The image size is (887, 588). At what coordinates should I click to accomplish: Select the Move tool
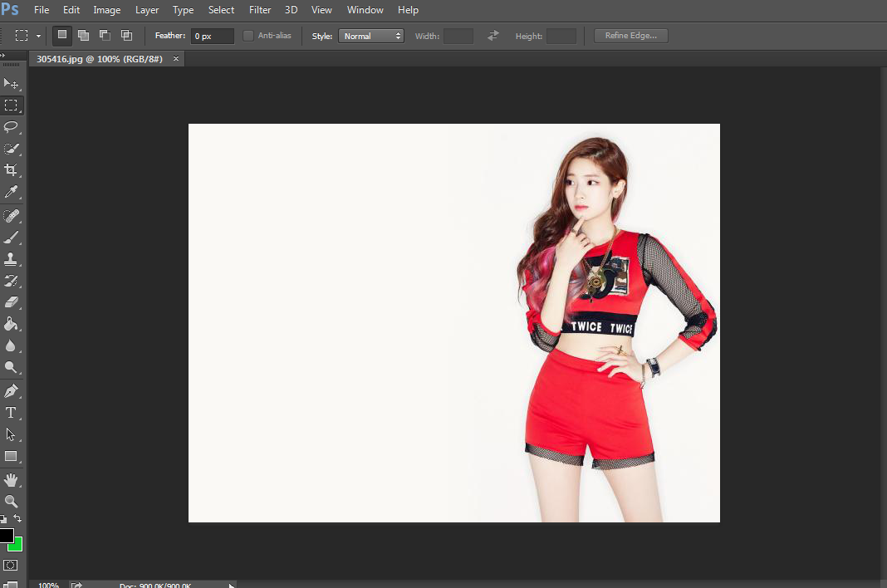click(x=12, y=84)
